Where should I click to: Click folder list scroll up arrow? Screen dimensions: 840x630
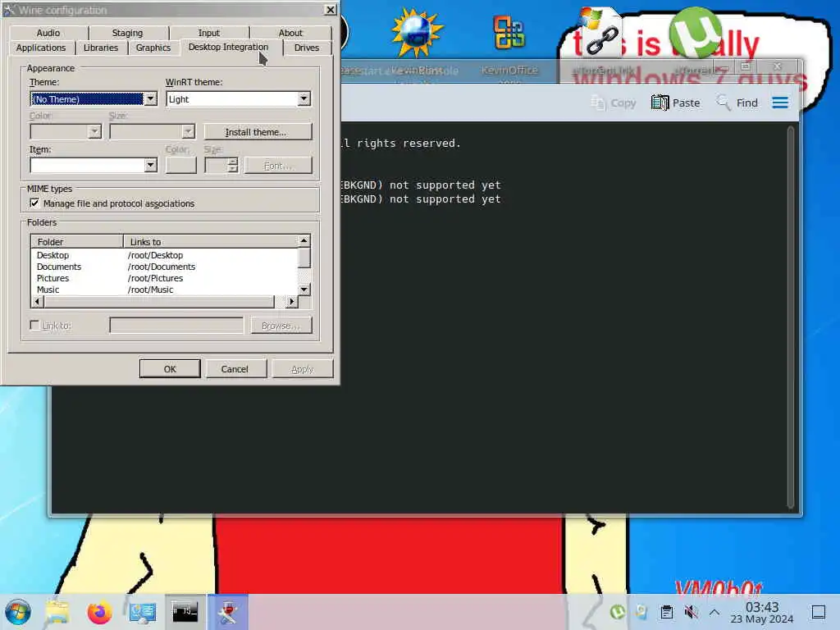coord(304,241)
